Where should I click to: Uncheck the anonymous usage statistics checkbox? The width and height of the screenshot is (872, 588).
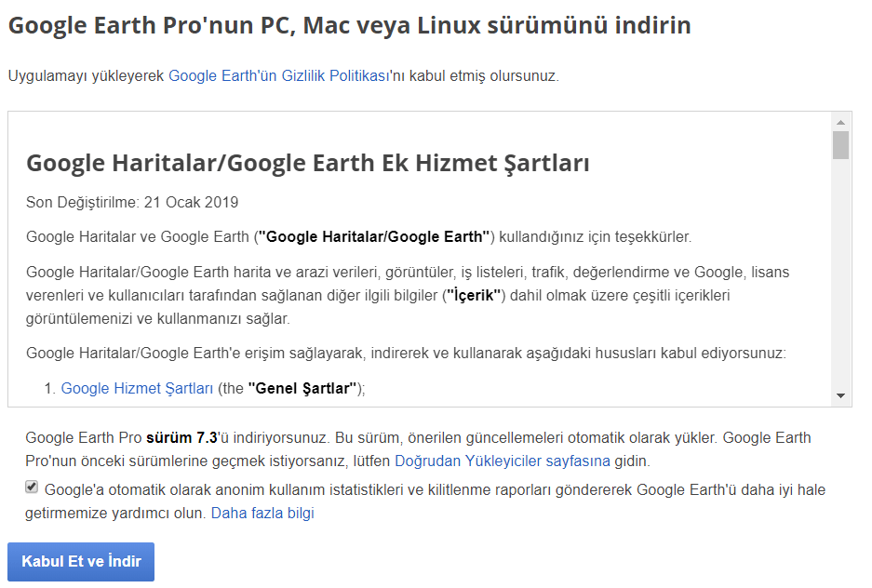click(x=32, y=488)
